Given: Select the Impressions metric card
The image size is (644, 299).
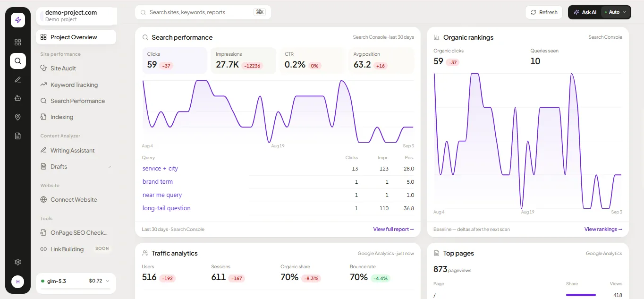Looking at the screenshot, I should [243, 60].
